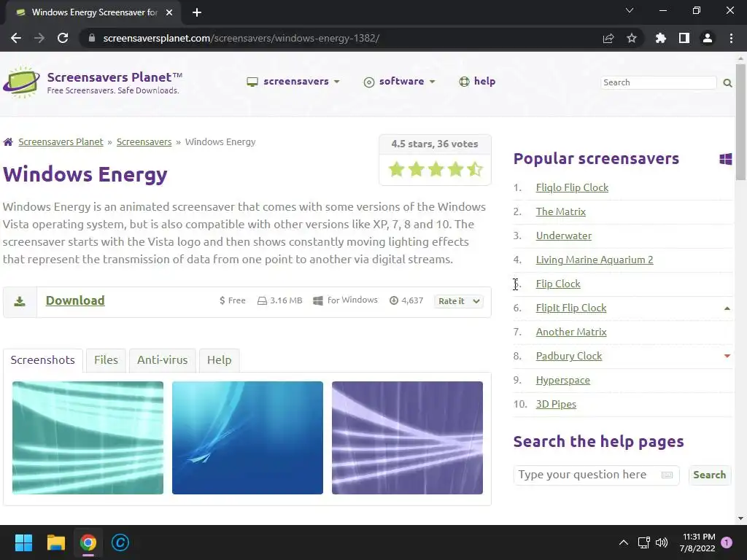Open the Underwater screensaver link
The height and width of the screenshot is (560, 747).
tap(564, 236)
